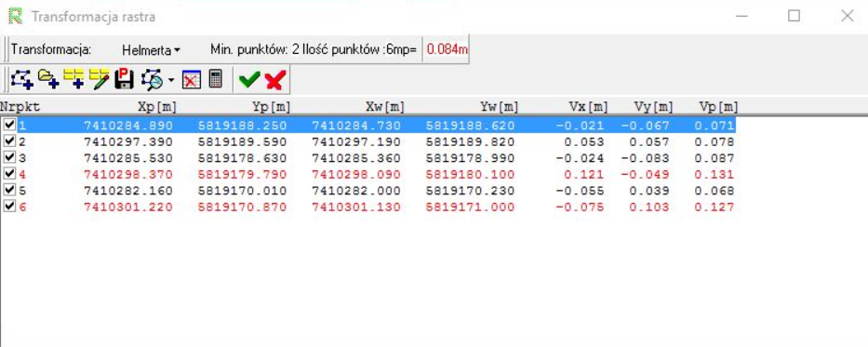Select Xw value 7410297.190
This screenshot has width=868, height=347.
356,142
